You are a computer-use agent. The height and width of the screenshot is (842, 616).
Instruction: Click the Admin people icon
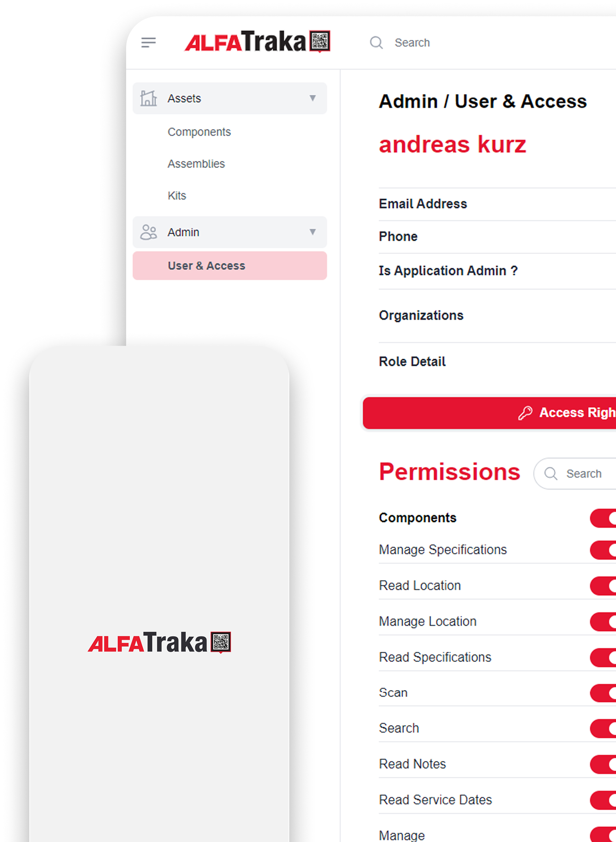(x=149, y=232)
